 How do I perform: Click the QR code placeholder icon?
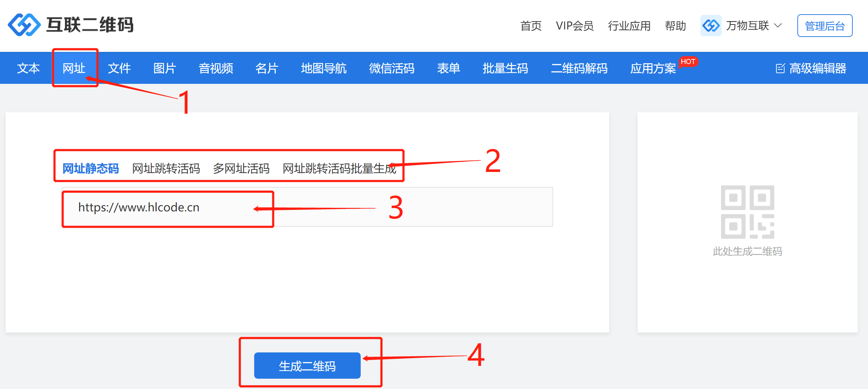pos(747,212)
